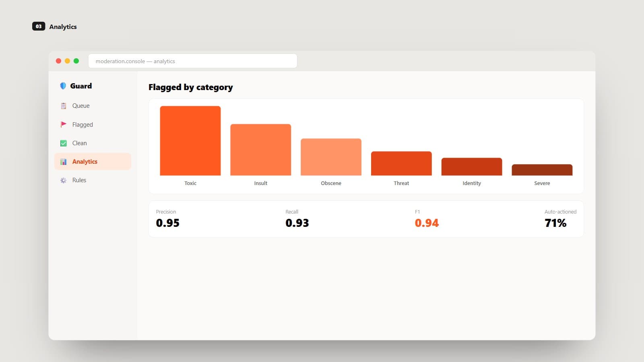Click the Rules gear icon
The height and width of the screenshot is (362, 644).
pyautogui.click(x=63, y=180)
